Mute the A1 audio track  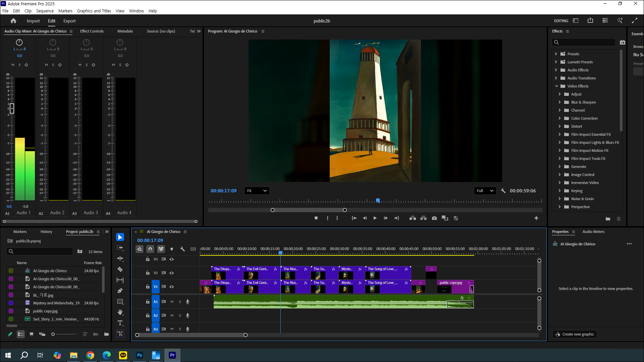point(172,302)
